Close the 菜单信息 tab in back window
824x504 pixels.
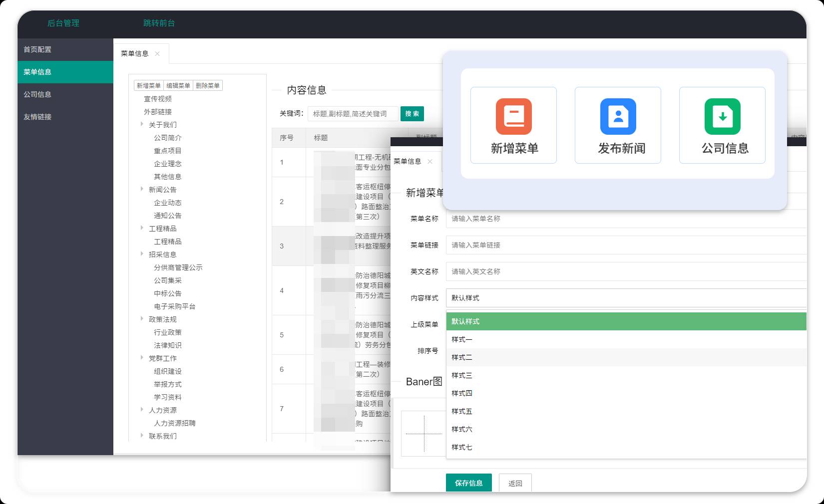[x=157, y=53]
